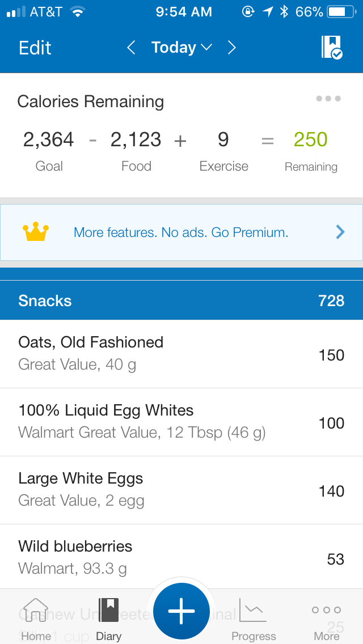Open the Progress chart tab
This screenshot has width=363, height=644.
[x=254, y=619]
